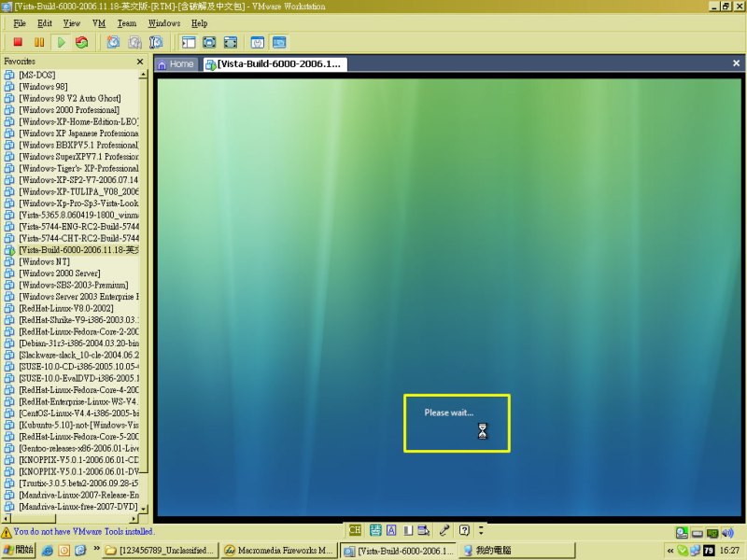Toggle the IME half/full shape icon
The width and height of the screenshot is (747, 560).
click(408, 530)
